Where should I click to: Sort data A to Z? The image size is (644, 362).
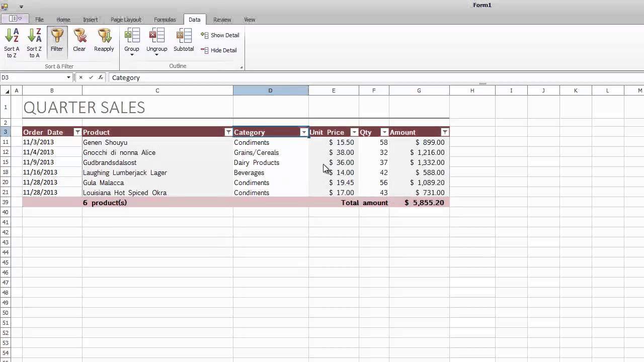tap(12, 43)
